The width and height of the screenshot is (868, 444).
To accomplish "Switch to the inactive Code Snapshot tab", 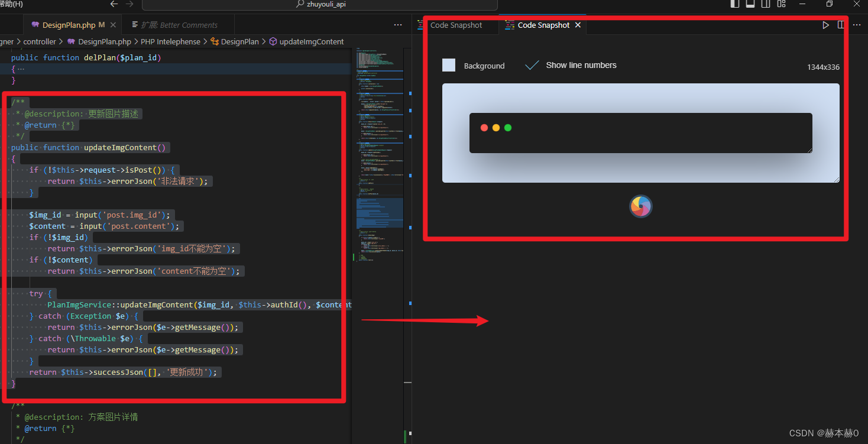I will [x=456, y=25].
